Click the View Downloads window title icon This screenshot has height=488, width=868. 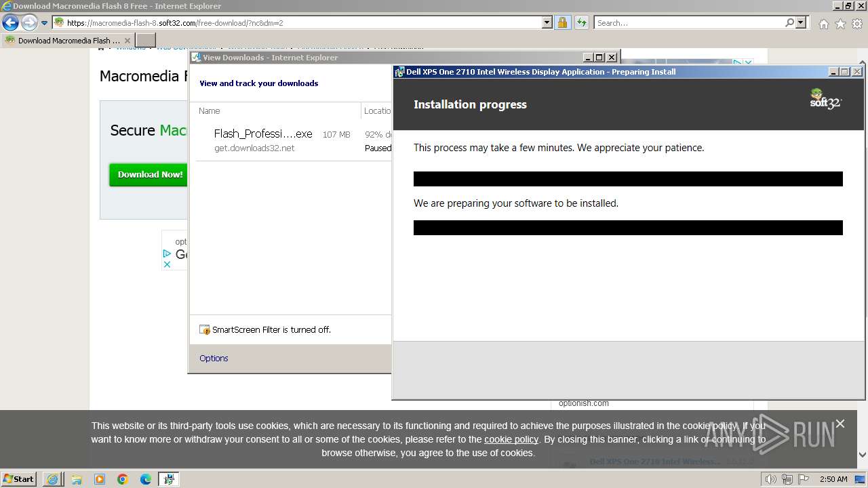click(x=196, y=58)
